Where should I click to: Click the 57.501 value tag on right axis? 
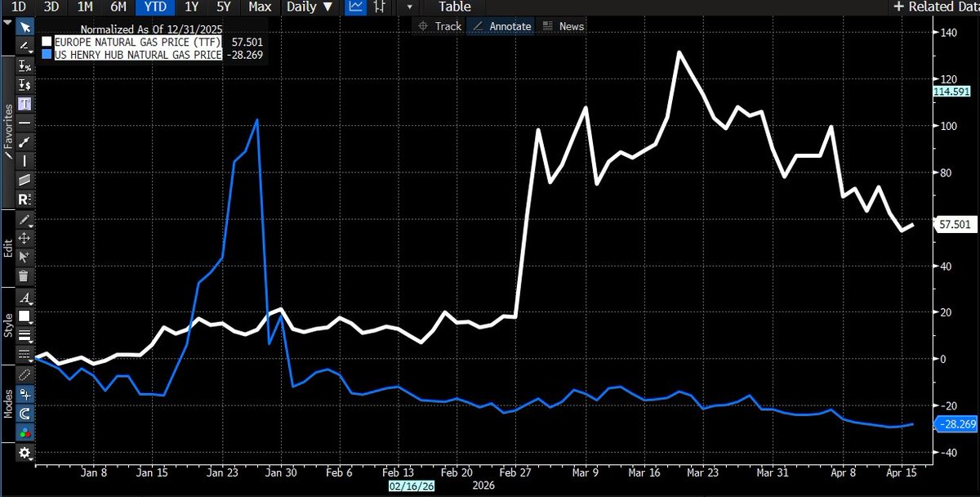(x=956, y=224)
